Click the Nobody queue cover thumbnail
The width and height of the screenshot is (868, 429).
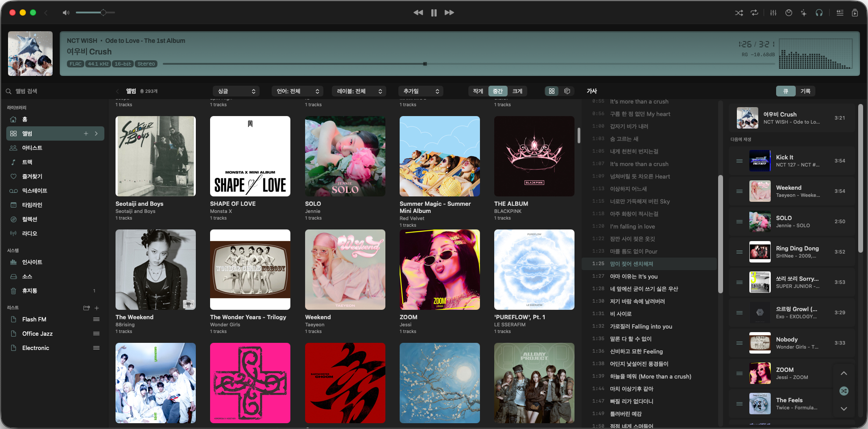[x=760, y=343]
